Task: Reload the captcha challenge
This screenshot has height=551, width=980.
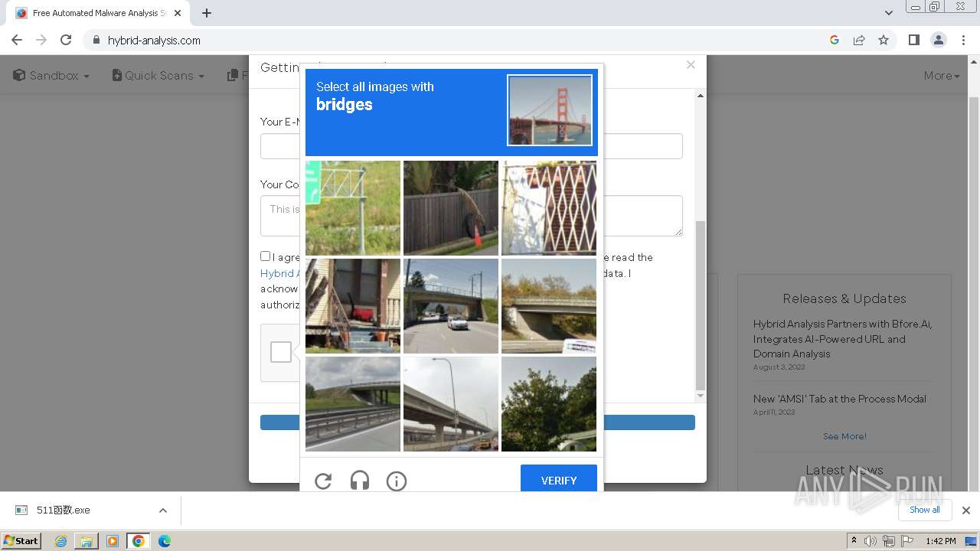Action: tap(323, 481)
